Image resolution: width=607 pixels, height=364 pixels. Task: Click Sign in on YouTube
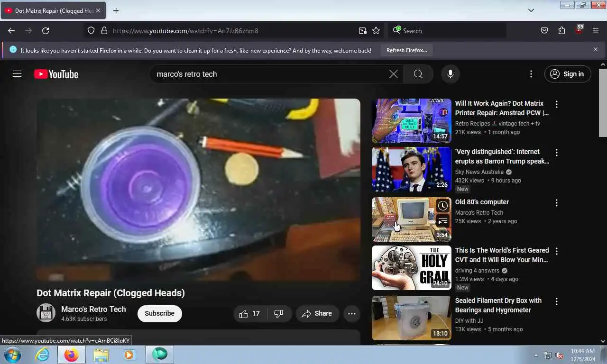coord(568,74)
